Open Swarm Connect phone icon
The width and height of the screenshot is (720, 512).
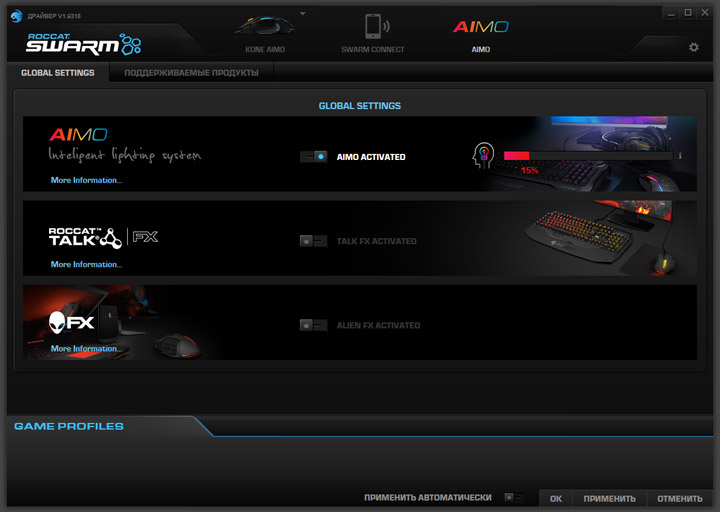tap(377, 26)
